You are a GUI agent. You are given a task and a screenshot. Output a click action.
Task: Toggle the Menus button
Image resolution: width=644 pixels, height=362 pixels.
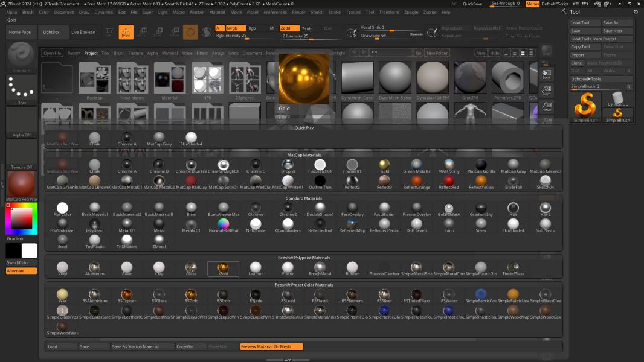pos(532,4)
